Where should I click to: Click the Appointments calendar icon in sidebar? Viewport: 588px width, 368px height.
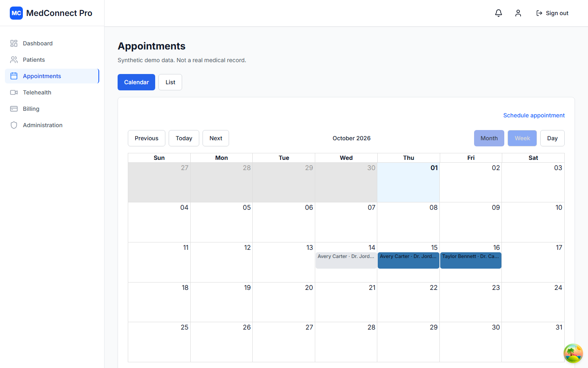[x=14, y=76]
